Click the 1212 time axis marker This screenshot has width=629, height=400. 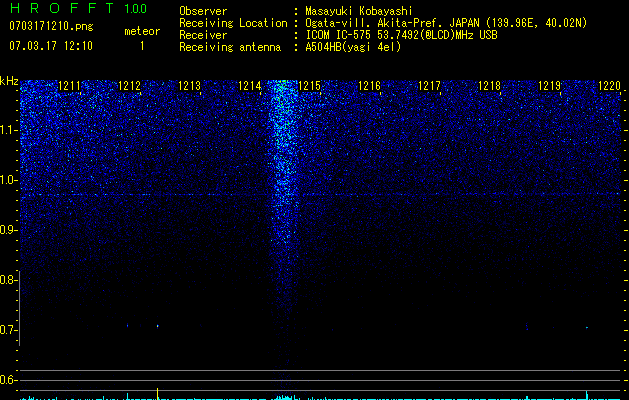(130, 86)
